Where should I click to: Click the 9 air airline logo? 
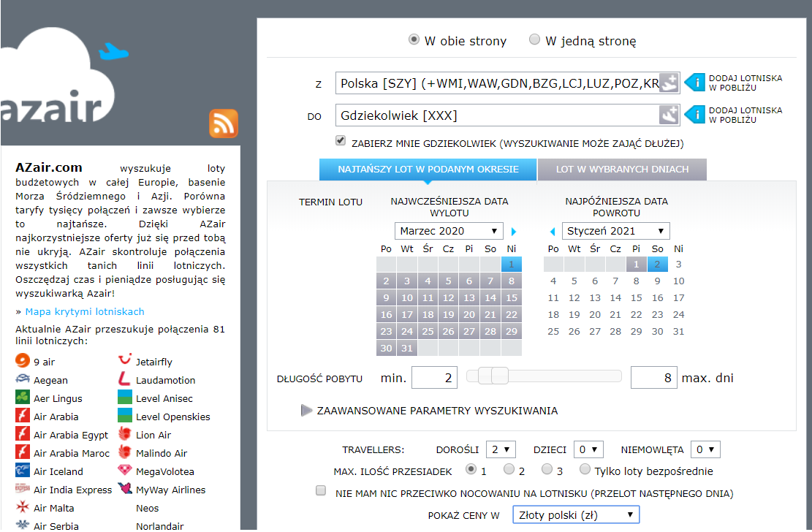pyautogui.click(x=22, y=360)
